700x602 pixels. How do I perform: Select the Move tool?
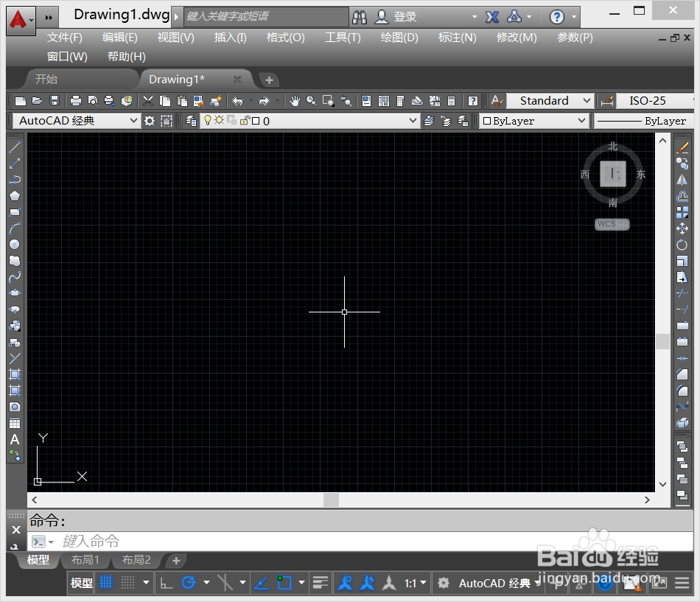(x=682, y=228)
